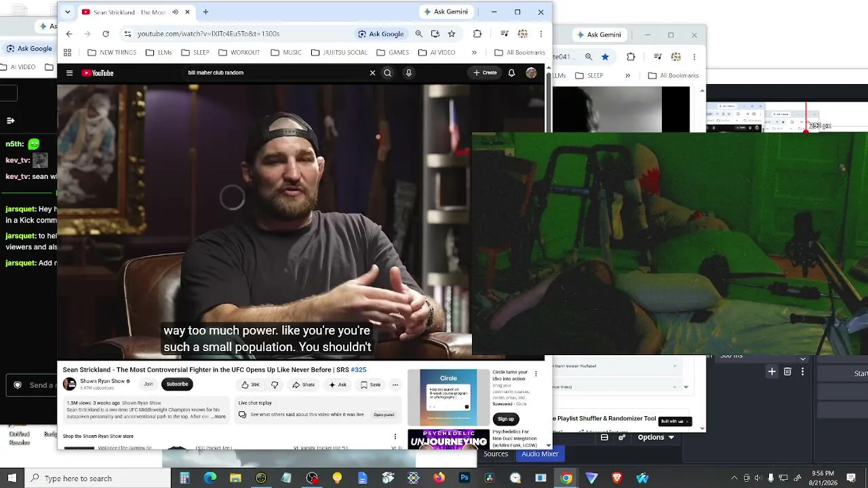Open the NEW THINGS bookmark folder
The image size is (868, 488).
tap(112, 52)
